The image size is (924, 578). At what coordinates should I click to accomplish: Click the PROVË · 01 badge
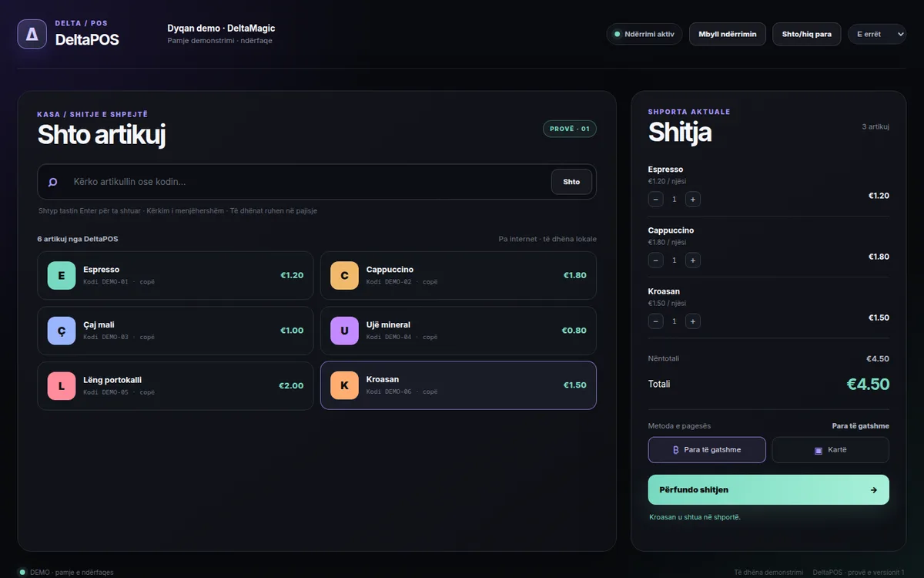click(x=570, y=129)
